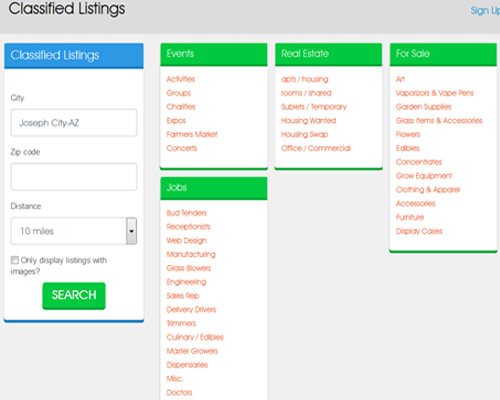
Task: Open the Bud Tenders jobs category
Action: coord(187,213)
